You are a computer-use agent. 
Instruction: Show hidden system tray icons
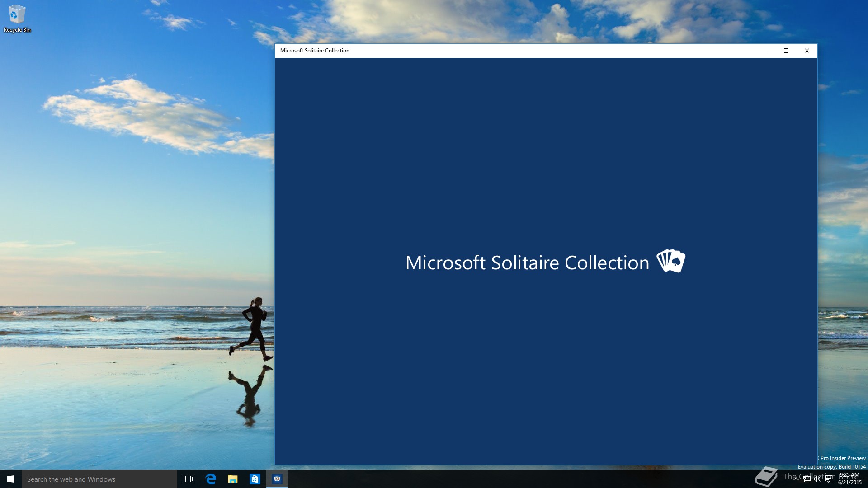796,479
